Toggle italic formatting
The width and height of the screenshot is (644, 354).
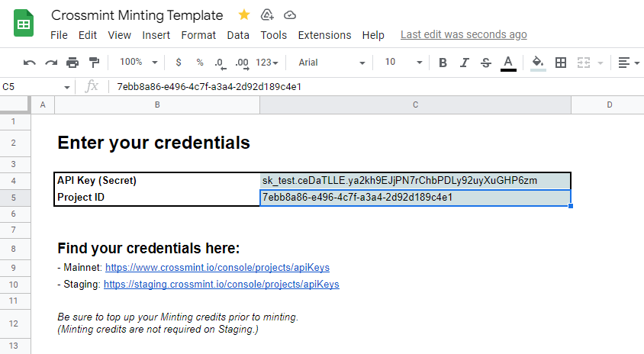point(464,63)
